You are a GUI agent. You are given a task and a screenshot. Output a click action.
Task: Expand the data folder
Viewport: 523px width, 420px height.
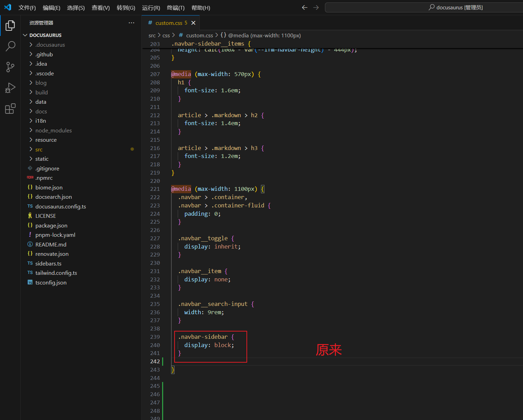click(x=81, y=102)
